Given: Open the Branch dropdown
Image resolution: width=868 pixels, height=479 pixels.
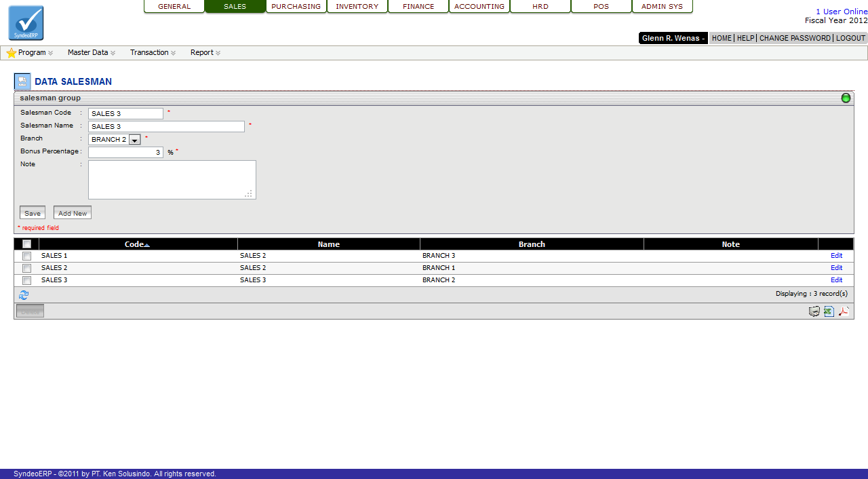Looking at the screenshot, I should (x=134, y=140).
